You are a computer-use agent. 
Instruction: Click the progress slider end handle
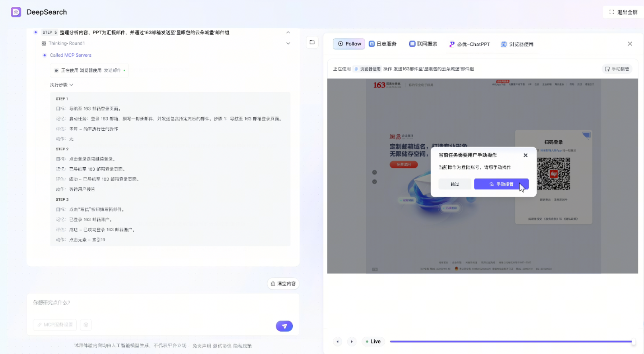click(633, 342)
